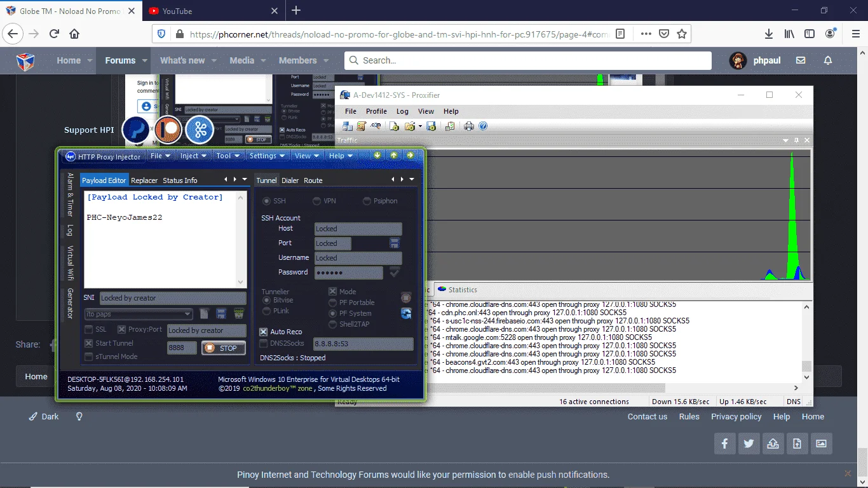Image resolution: width=868 pixels, height=488 pixels.
Task: Enable sTunnel Mode checkbox
Action: 88,356
